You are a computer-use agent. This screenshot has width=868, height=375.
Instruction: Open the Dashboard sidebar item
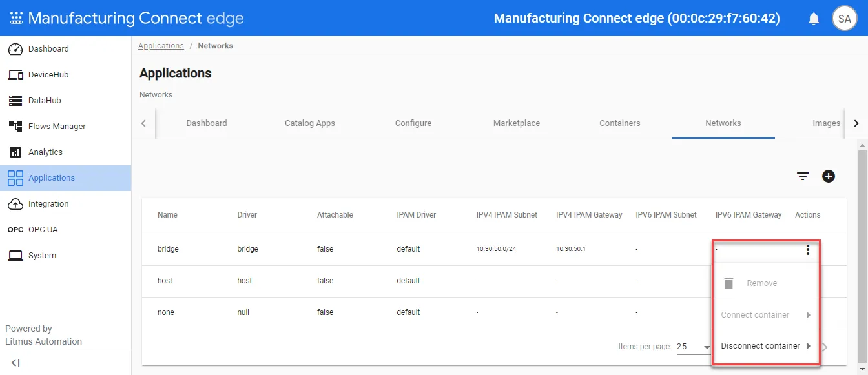pos(48,49)
